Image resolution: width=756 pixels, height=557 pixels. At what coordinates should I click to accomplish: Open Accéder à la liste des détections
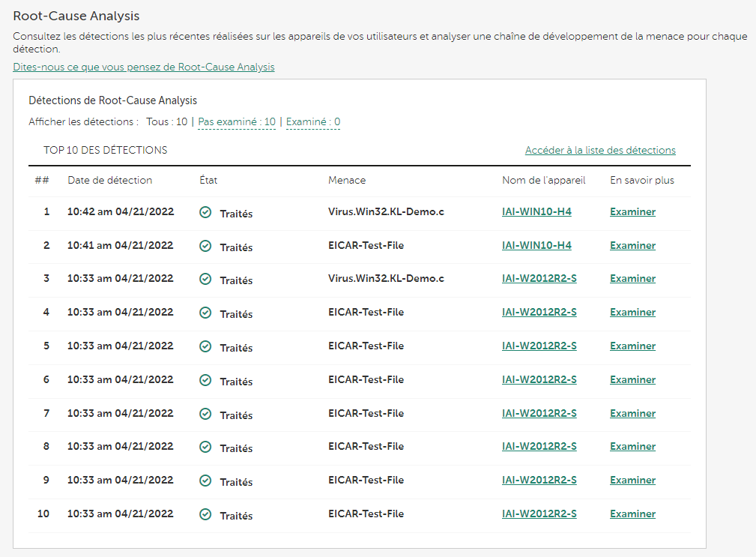[x=600, y=151]
